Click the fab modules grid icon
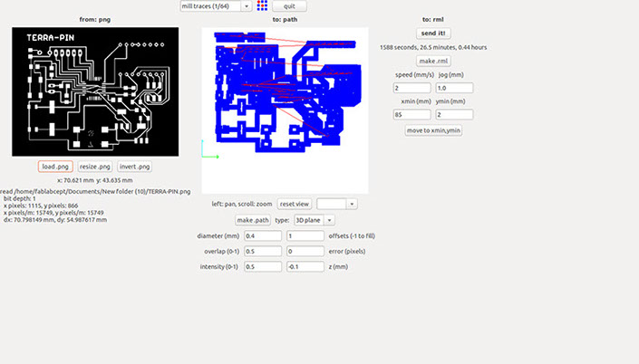The width and height of the screenshot is (639, 364). [262, 5]
